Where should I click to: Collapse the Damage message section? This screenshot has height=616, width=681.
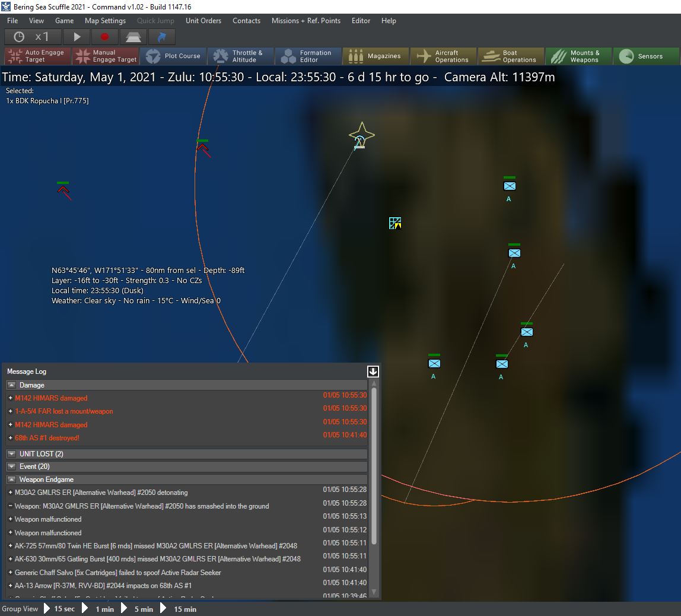tap(12, 385)
